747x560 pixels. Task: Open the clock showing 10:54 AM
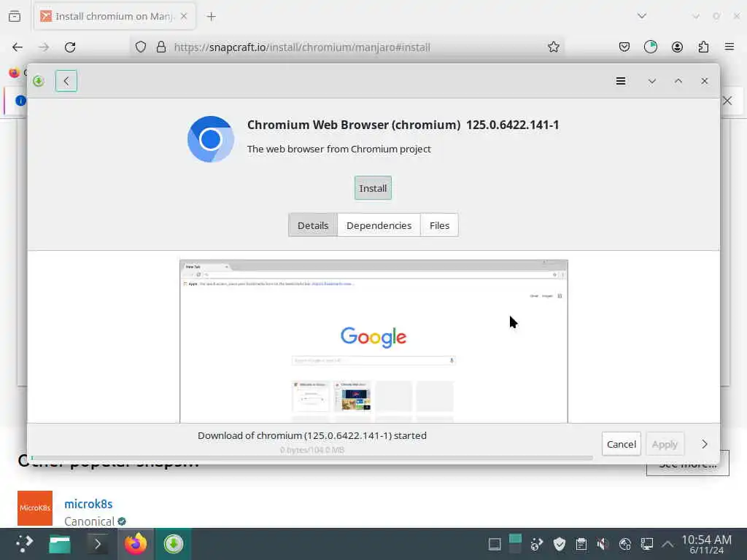click(x=706, y=544)
